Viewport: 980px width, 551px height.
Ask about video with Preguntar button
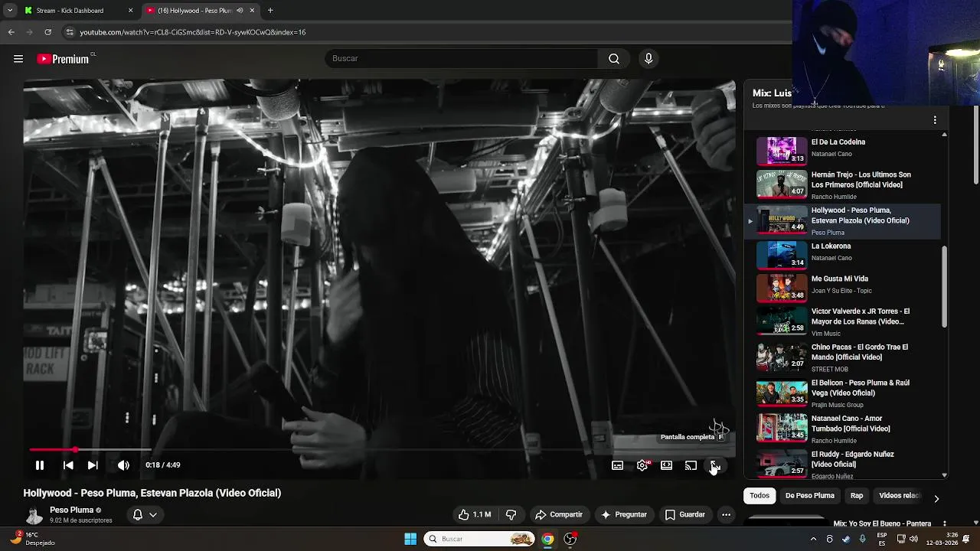point(624,515)
